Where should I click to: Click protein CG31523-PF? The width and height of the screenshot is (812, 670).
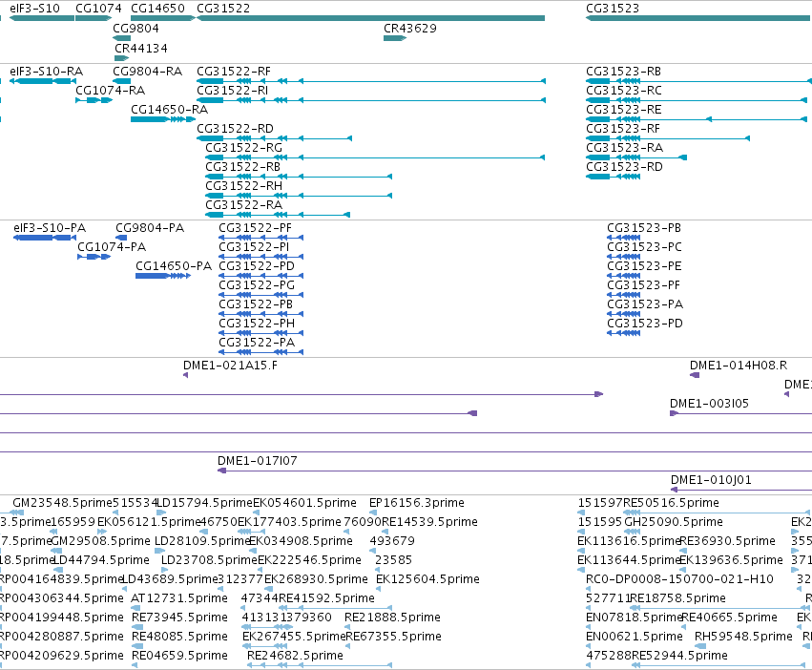[x=623, y=295]
